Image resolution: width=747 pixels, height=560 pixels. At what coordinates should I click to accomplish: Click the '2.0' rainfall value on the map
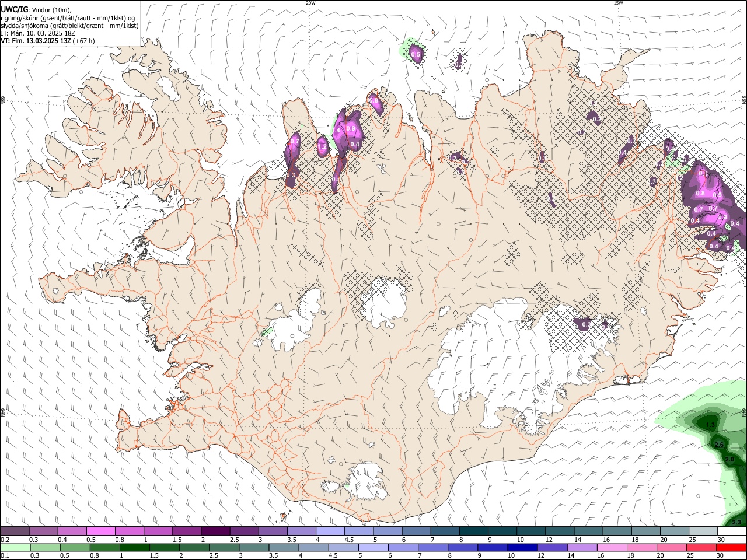pos(729,460)
